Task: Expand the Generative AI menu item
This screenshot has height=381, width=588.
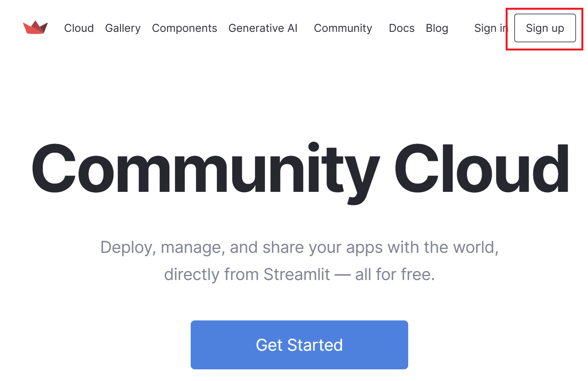Action: pos(263,28)
